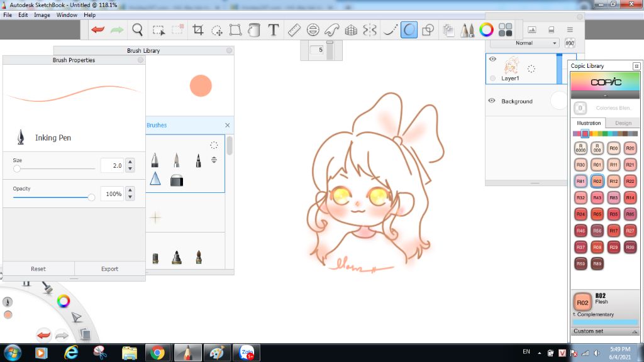
Task: Open Internet Explorer from the taskbar
Action: coord(71,353)
